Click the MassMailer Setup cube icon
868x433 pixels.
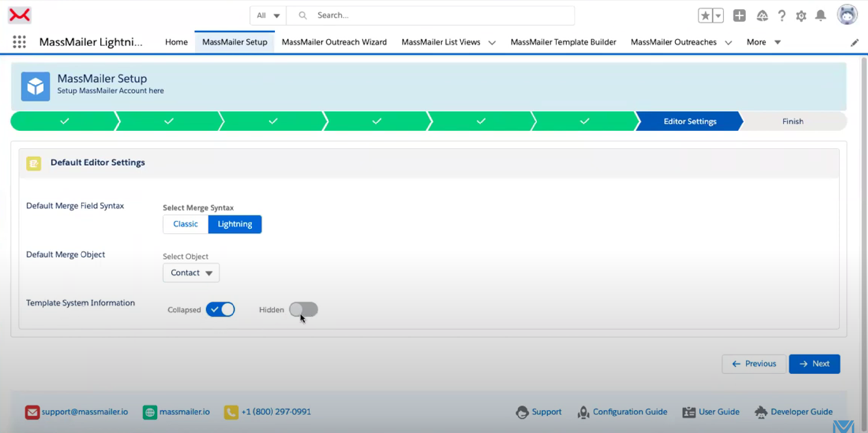(x=36, y=86)
